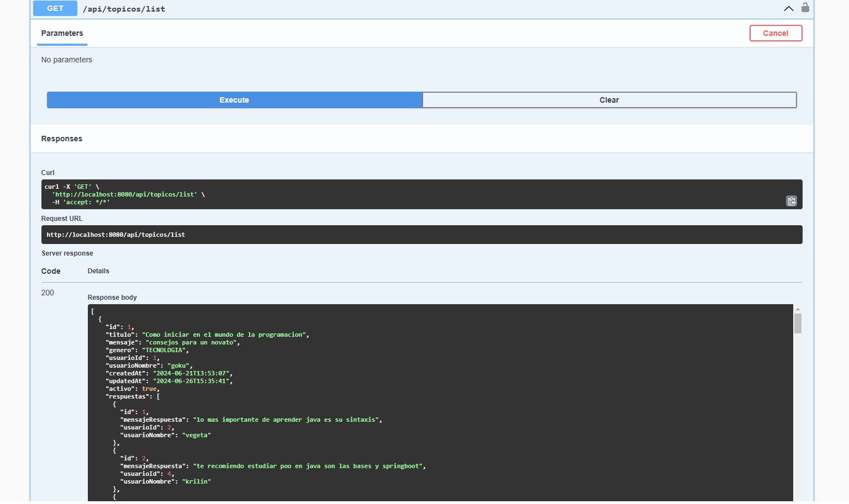This screenshot has height=504, width=849.
Task: Click the "titulo" line in response JSON
Action: click(x=207, y=335)
